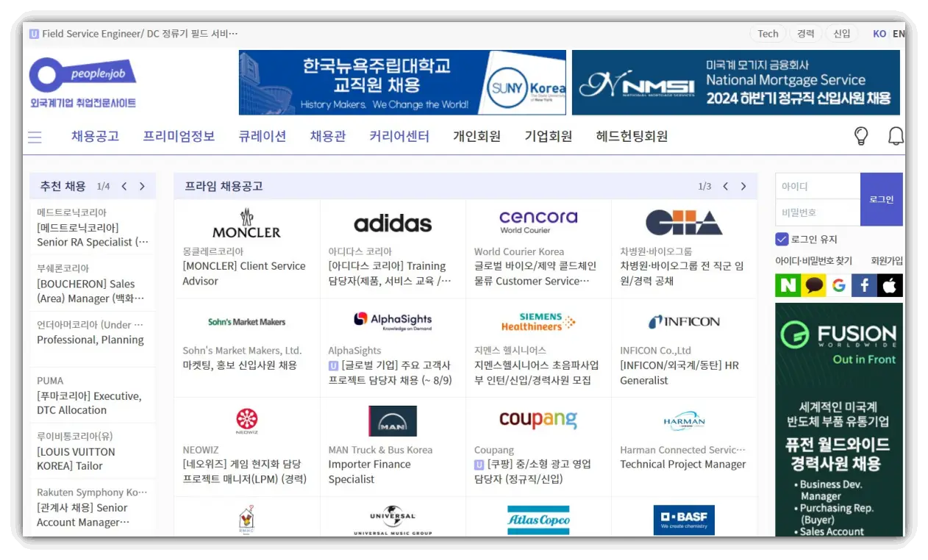The image size is (928, 560).
Task: Open the notification bell icon
Action: pos(896,136)
